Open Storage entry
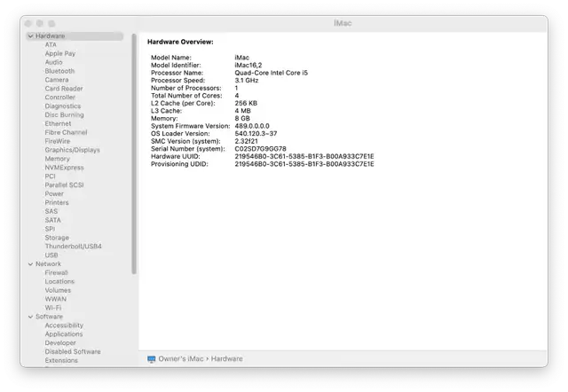 coord(57,238)
